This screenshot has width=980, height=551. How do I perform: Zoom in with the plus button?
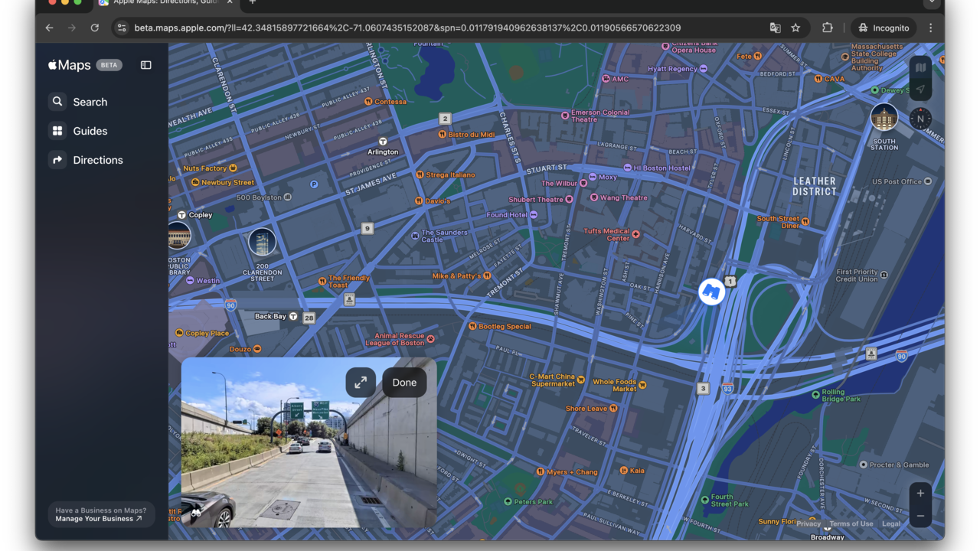click(x=920, y=493)
